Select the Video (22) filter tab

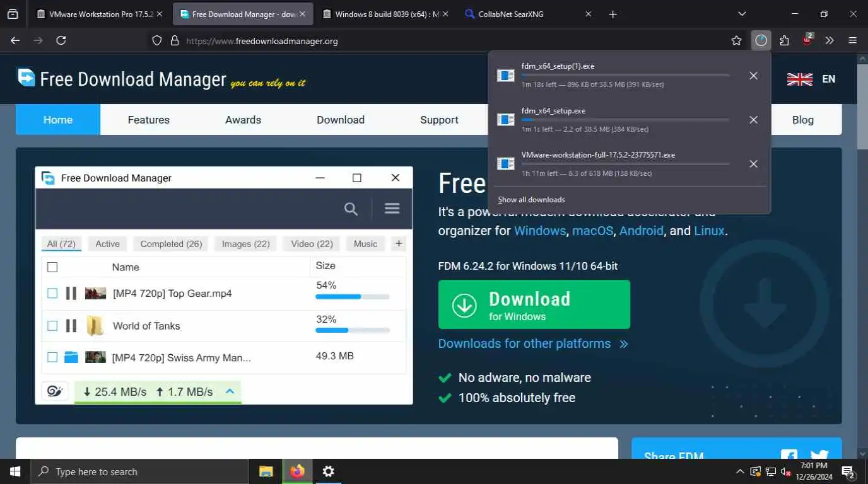click(x=312, y=244)
